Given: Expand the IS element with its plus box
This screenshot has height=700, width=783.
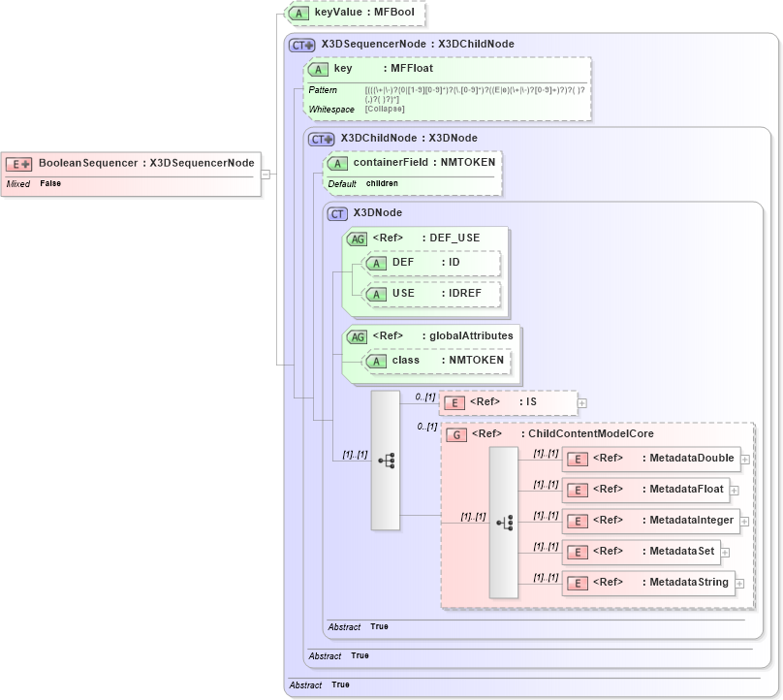Looking at the screenshot, I should point(582,403).
